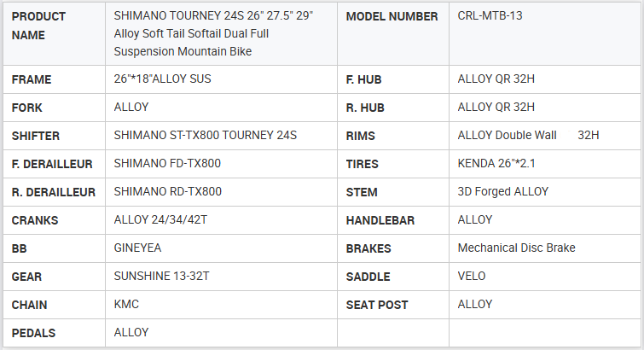Click SHIMANO ST-TX800 TOURNEY 24S shifter value
This screenshot has width=644, height=350.
click(205, 136)
